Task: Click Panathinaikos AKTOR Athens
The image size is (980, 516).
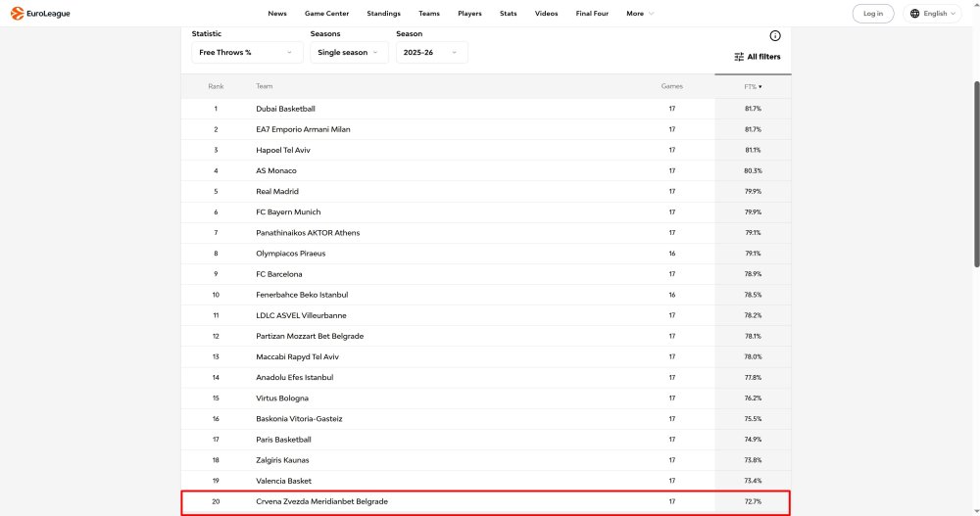Action: pyautogui.click(x=308, y=232)
